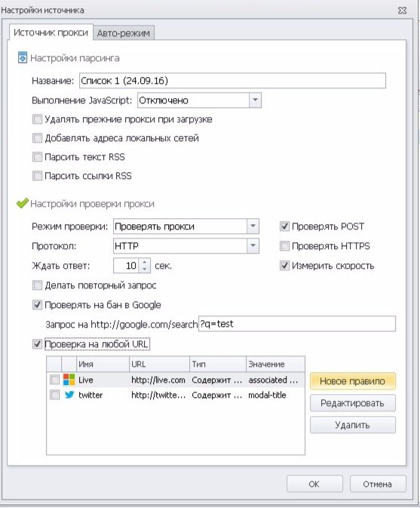This screenshot has width=420, height=508.
Task: Click the Google search query field
Action: click(297, 324)
